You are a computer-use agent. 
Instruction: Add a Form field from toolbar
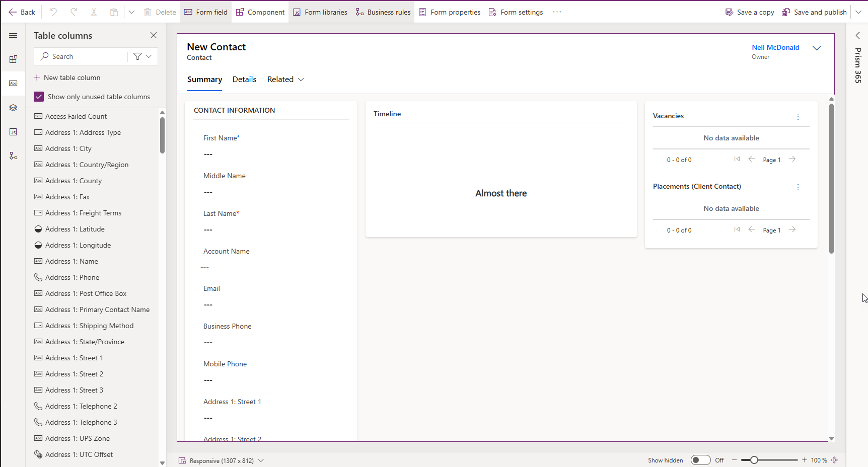click(206, 12)
